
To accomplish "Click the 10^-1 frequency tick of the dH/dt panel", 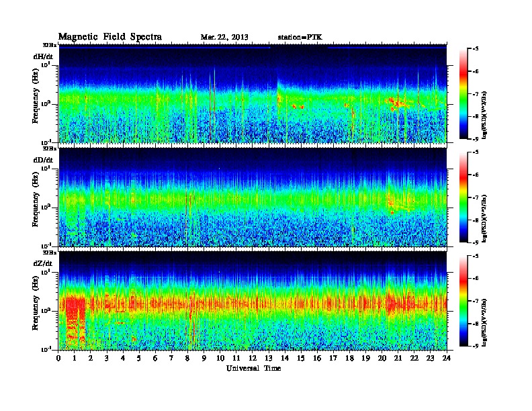I will [x=46, y=142].
